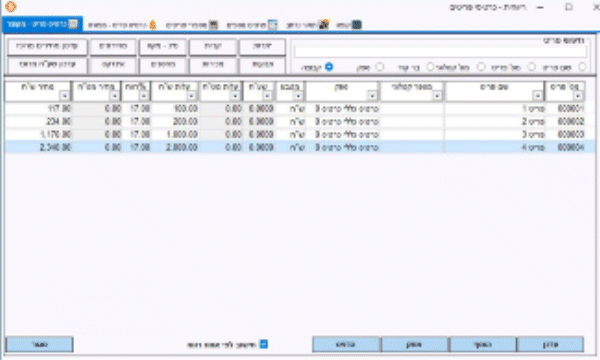
Task: Click the grid icon on the active blue tab
Action: pos(73,24)
